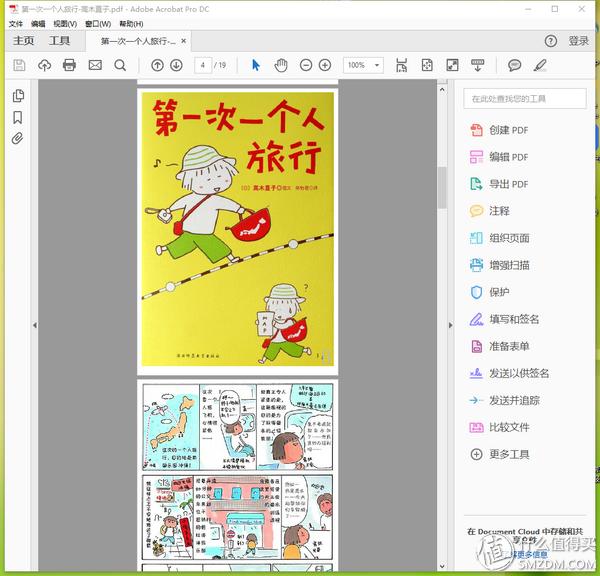Upload file to cloud icon
This screenshot has height=576, width=600.
tap(44, 65)
